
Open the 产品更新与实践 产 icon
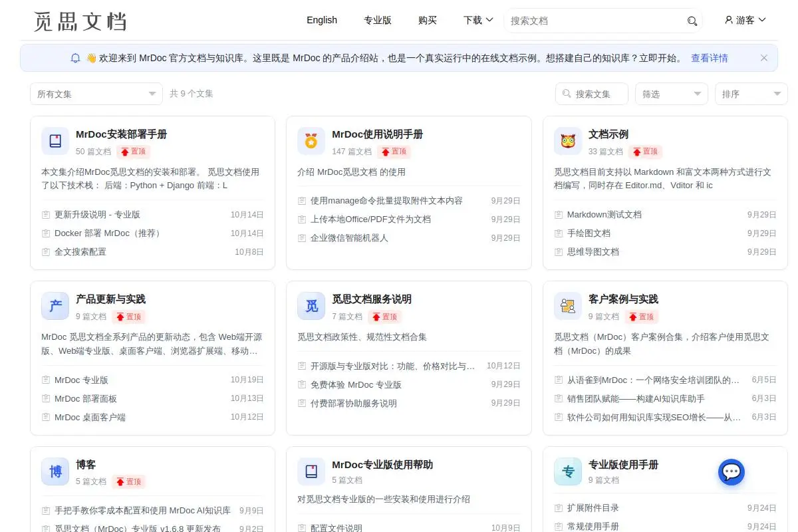pyautogui.click(x=55, y=306)
